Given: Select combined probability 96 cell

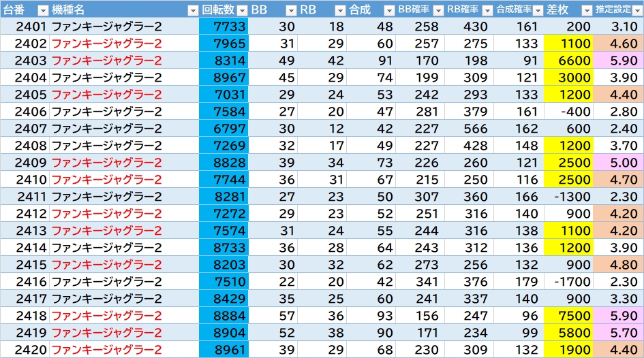Looking at the screenshot, I should 519,315.
